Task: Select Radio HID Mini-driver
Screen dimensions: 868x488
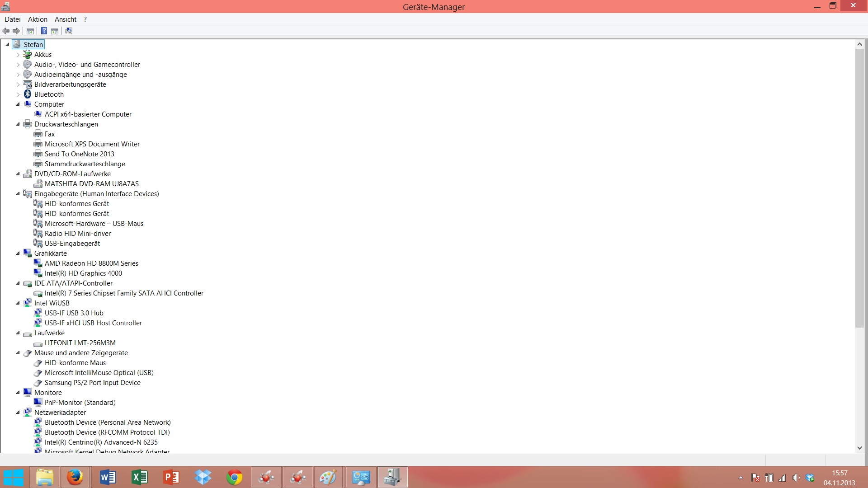Action: [78, 234]
